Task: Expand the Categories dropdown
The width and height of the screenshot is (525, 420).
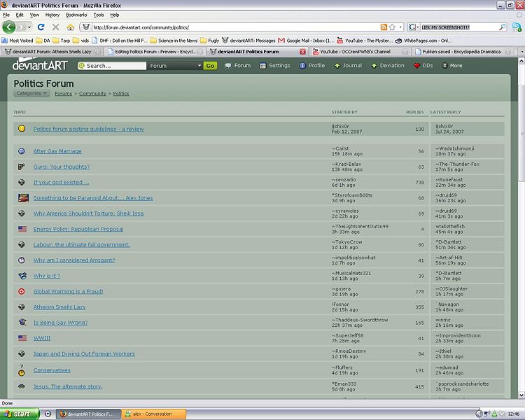Action: (31, 93)
